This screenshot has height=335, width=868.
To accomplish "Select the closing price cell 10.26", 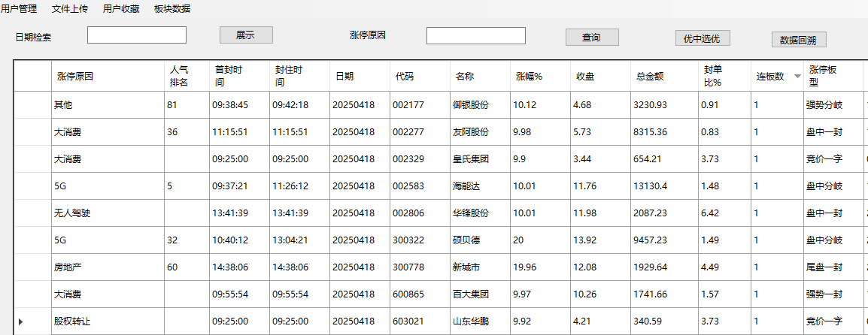I will (600, 294).
